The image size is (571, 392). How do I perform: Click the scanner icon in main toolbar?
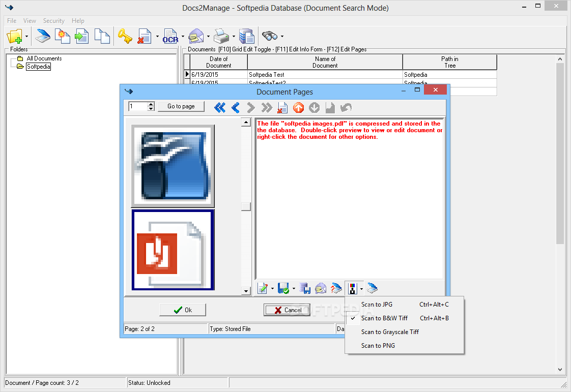[x=43, y=36]
